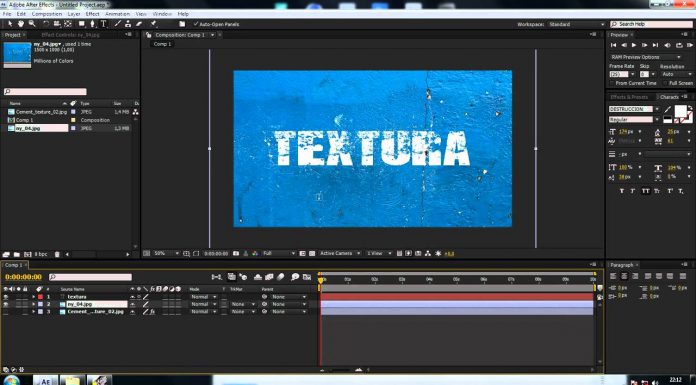Select the Puppet Pin tool
The image size is (696, 385).
[x=154, y=24]
